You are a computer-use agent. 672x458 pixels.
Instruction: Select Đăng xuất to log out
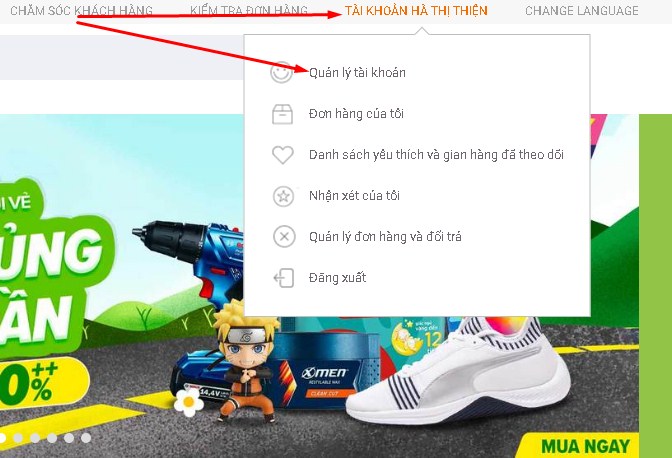tap(338, 278)
